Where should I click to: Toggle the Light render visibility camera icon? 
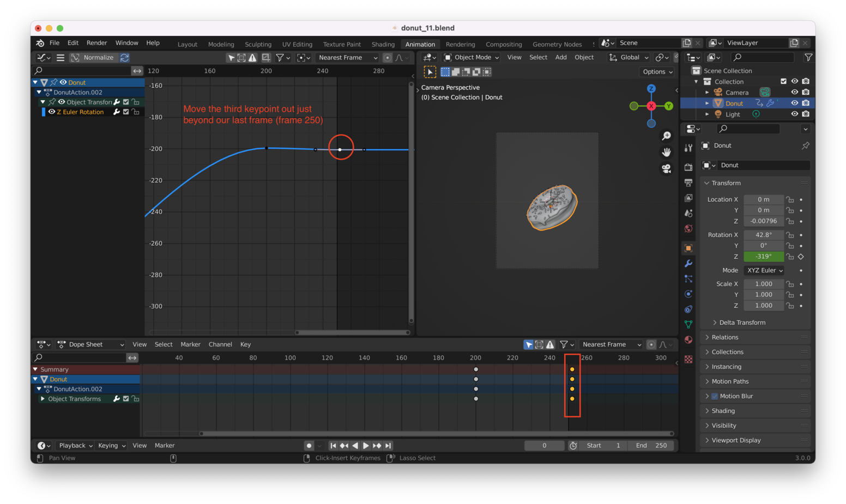[x=806, y=114]
